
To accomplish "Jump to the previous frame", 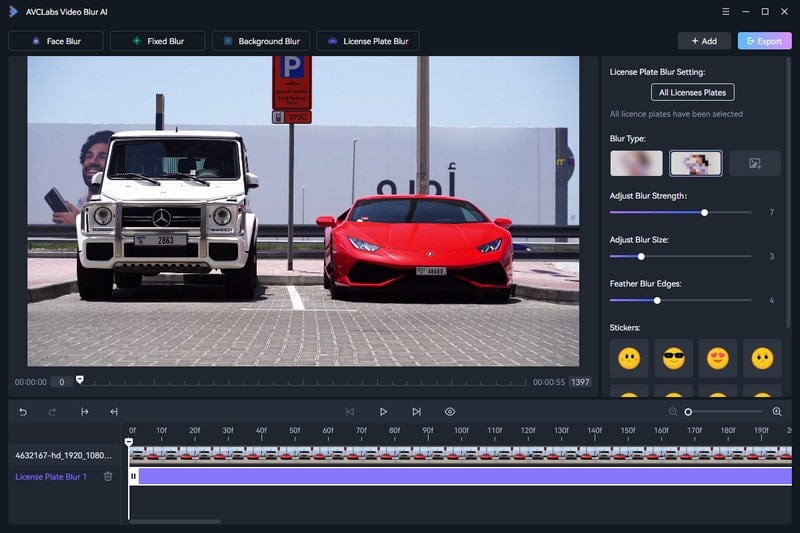I will pyautogui.click(x=349, y=412).
